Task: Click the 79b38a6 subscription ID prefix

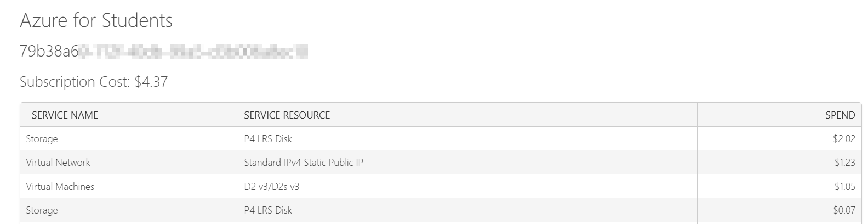Action: pos(49,52)
